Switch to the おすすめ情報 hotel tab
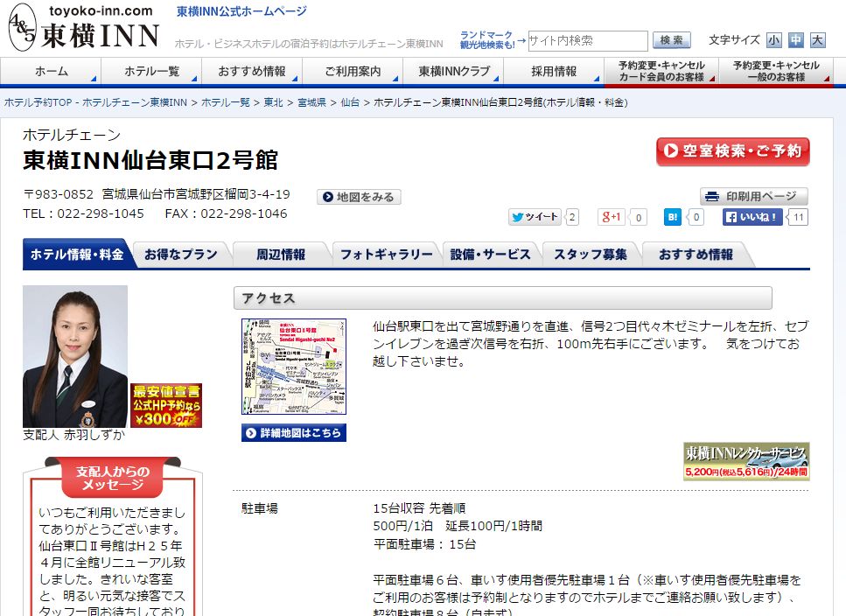The image size is (846, 616). [x=696, y=254]
